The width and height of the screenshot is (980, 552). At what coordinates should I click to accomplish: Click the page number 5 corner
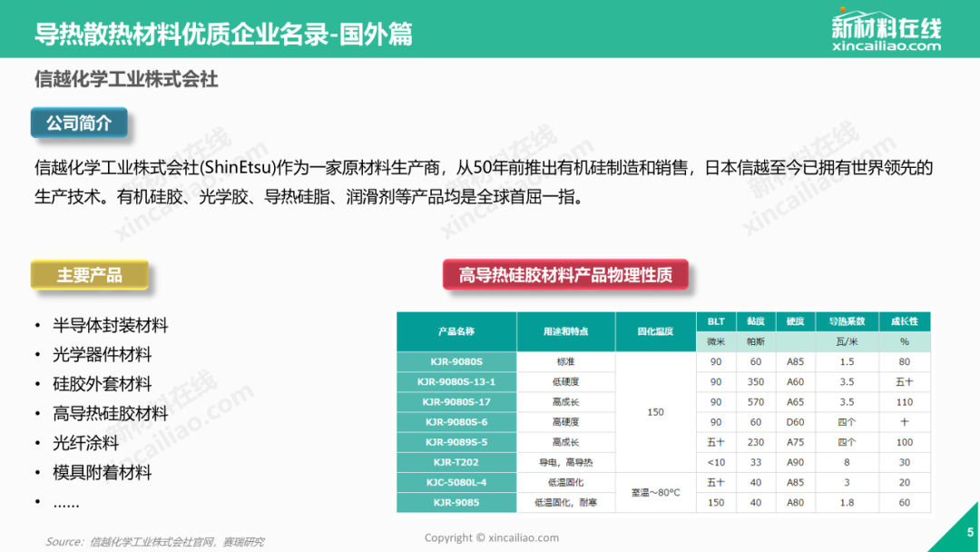click(969, 532)
